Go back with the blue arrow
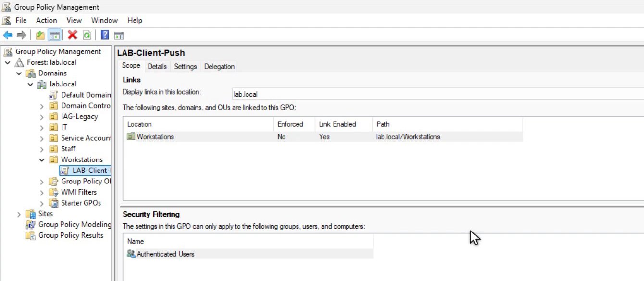This screenshot has width=644, height=281. (8, 35)
